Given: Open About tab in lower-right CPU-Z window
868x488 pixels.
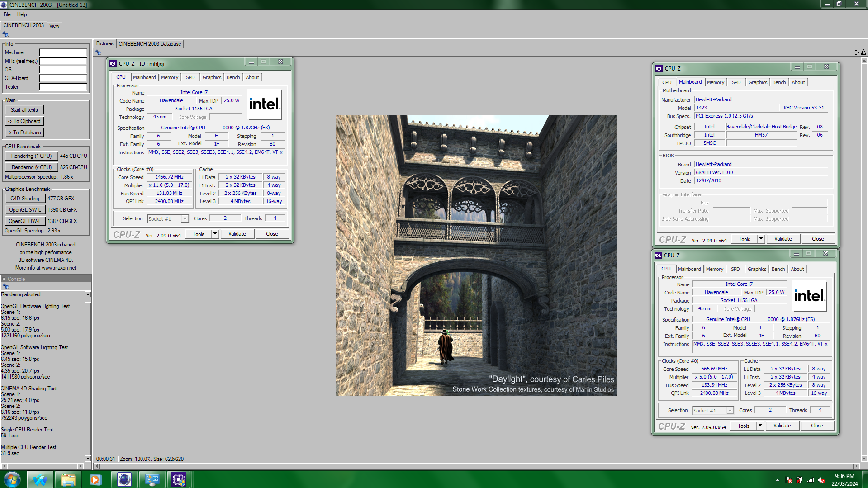Looking at the screenshot, I should [x=797, y=269].
